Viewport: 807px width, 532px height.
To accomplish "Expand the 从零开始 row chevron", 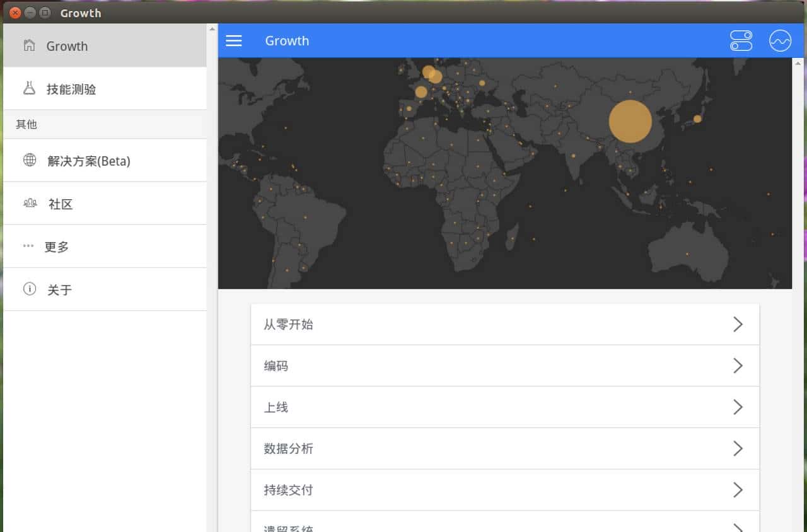I will click(x=738, y=325).
